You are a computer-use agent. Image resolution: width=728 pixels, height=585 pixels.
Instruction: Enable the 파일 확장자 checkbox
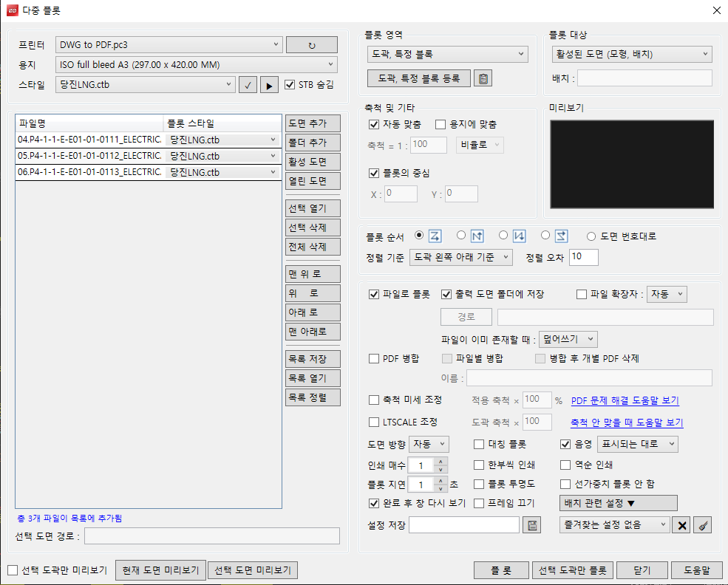click(x=581, y=294)
